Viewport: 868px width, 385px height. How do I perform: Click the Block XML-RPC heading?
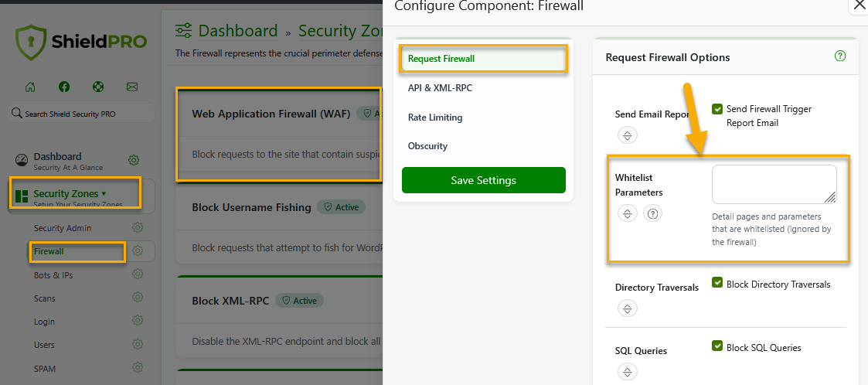(230, 301)
